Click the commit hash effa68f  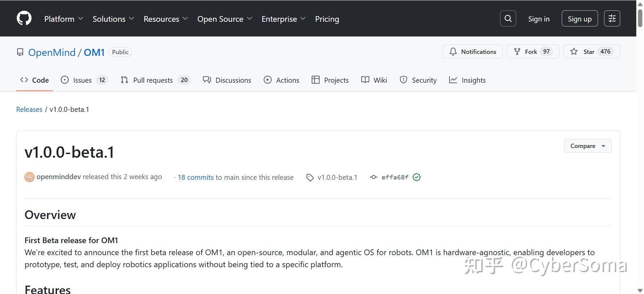point(395,177)
